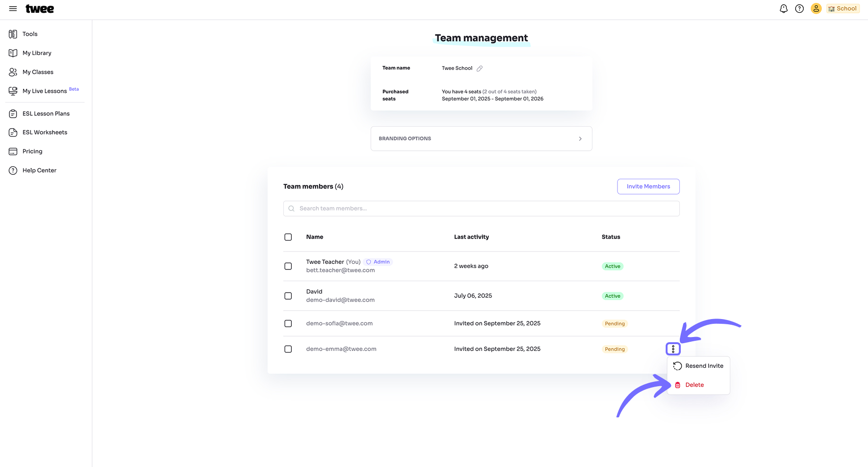Open the three-dot menu for demo-emma
Screen dimensions: 868x467
click(673, 349)
